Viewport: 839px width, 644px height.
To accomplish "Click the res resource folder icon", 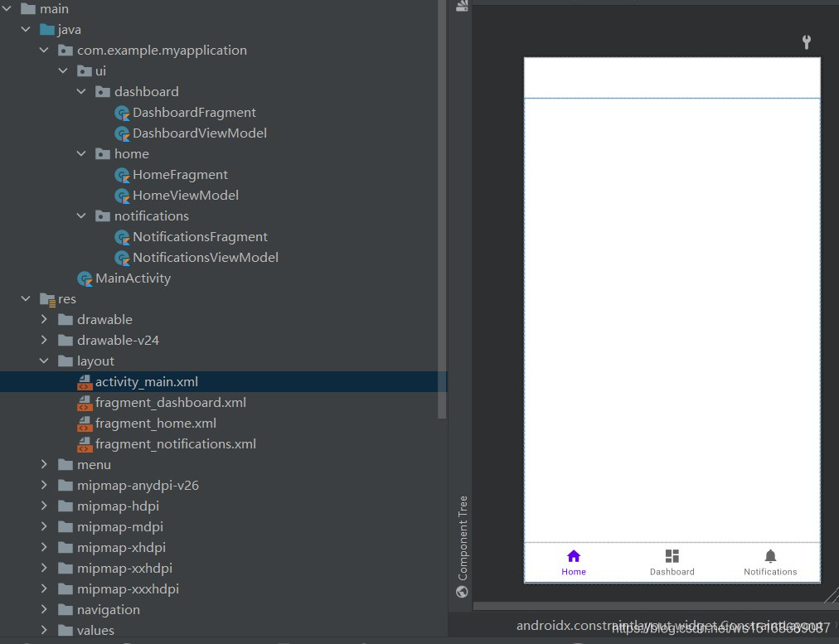I will [47, 299].
